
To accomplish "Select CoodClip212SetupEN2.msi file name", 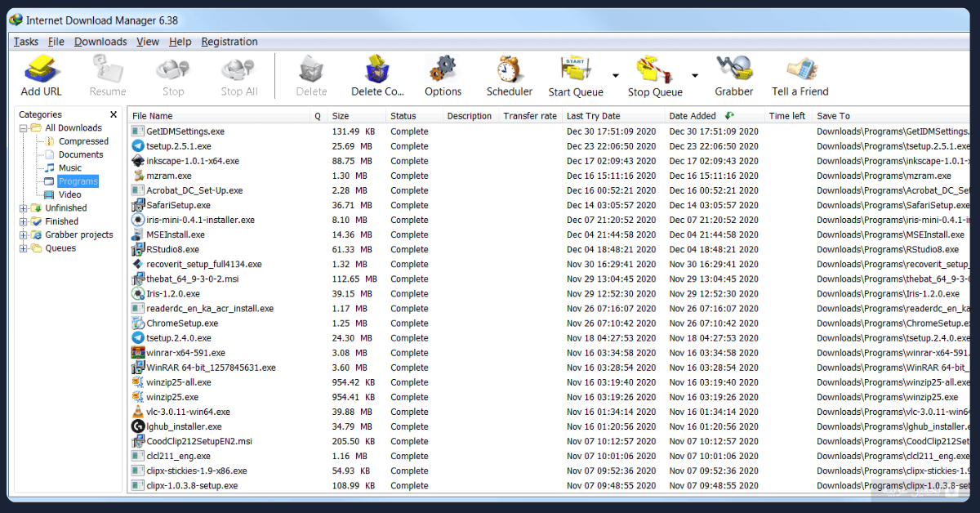I will click(x=199, y=441).
